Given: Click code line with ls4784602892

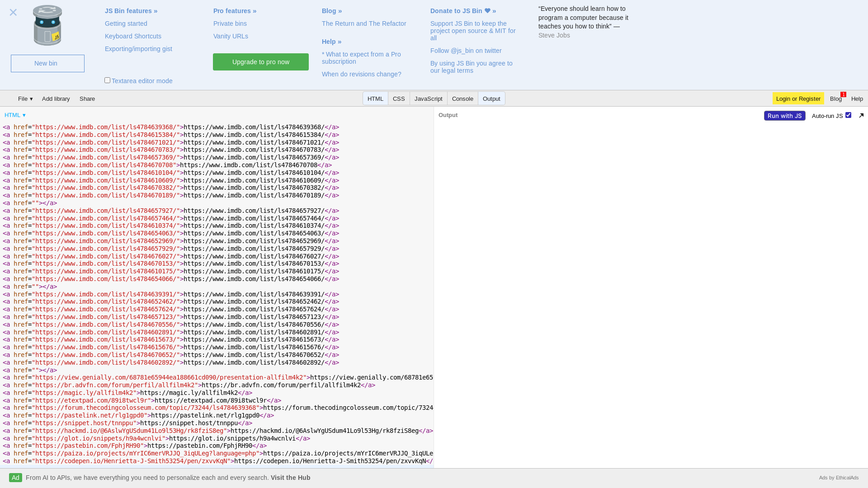Looking at the screenshot, I should [x=171, y=362].
